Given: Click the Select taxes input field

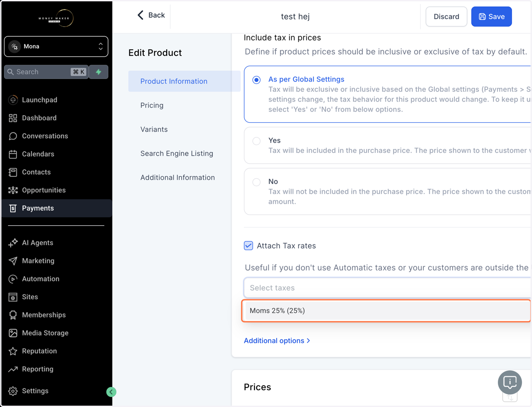Looking at the screenshot, I should click(x=387, y=288).
